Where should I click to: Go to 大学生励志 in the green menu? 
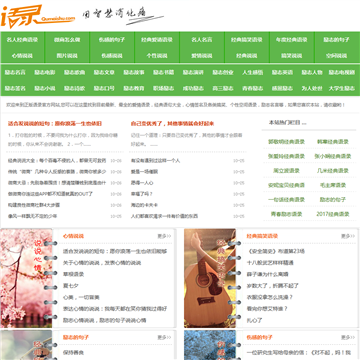point(342,88)
